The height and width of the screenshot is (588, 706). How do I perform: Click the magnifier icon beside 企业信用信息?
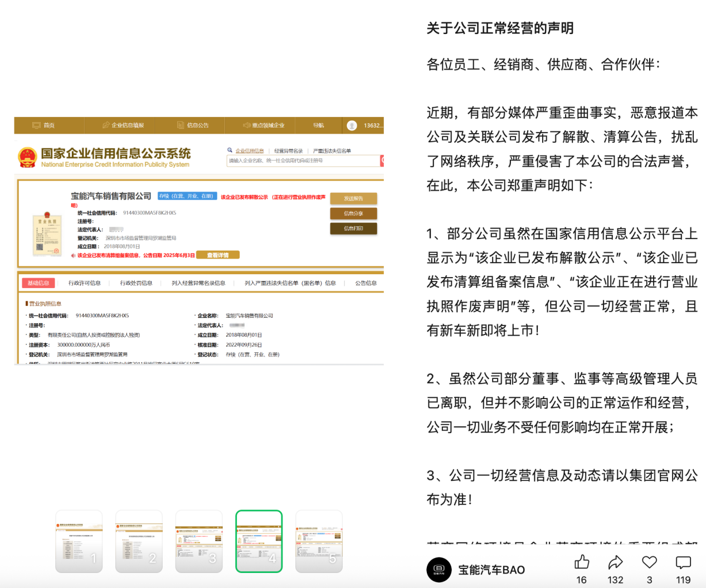(x=230, y=150)
